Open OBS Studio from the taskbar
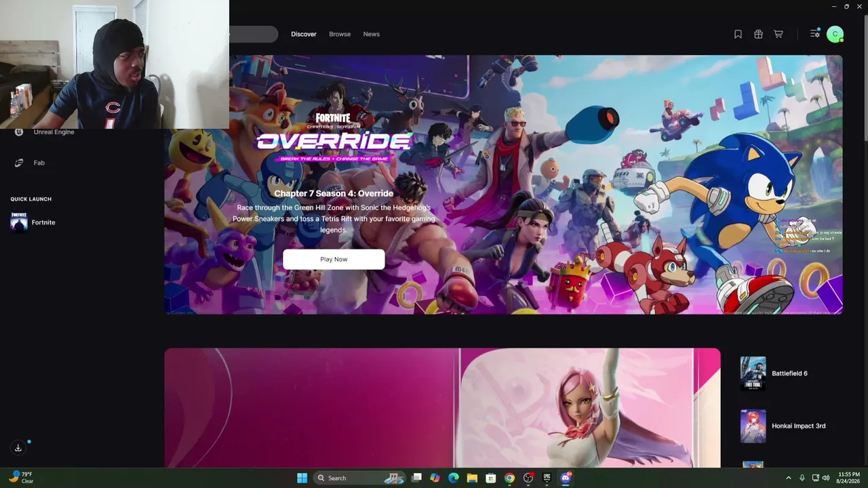The width and height of the screenshot is (868, 488). pos(528,478)
